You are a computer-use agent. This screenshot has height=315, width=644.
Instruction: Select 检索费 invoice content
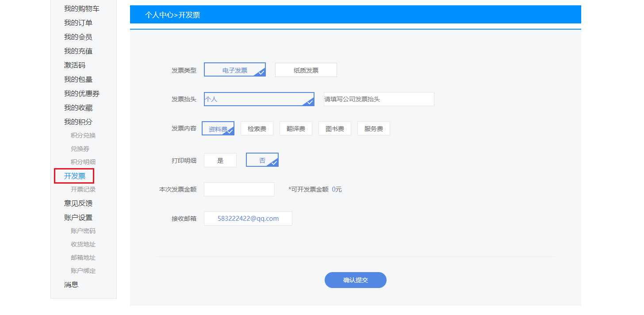pos(257,129)
